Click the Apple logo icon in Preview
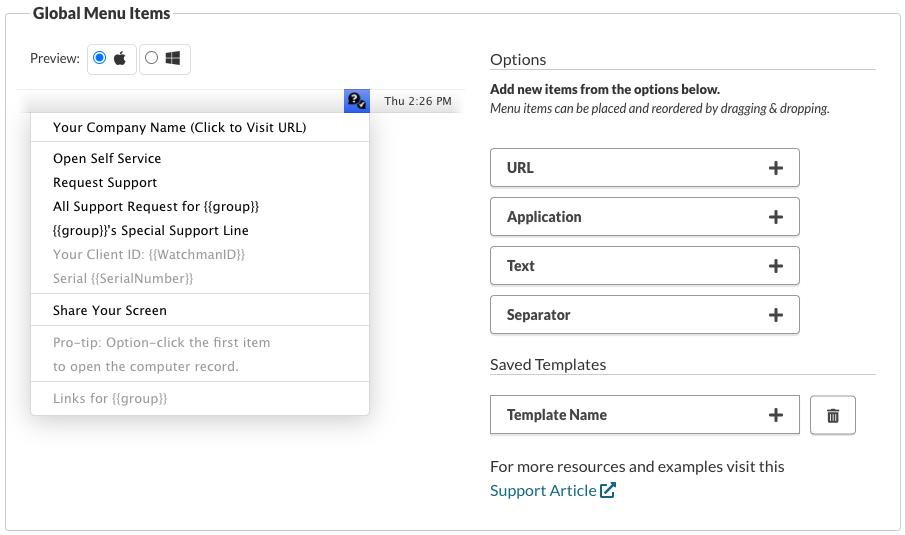The width and height of the screenshot is (905, 535). [x=120, y=58]
